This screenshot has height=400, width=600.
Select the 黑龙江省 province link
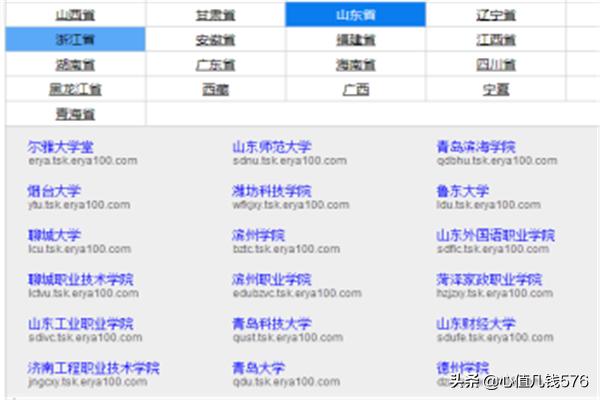pos(75,89)
